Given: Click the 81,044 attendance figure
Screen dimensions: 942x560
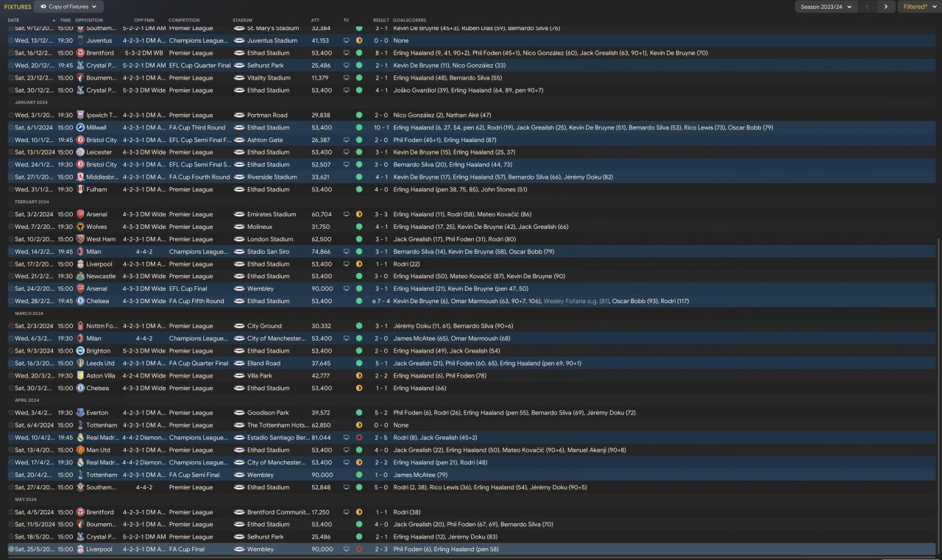Looking at the screenshot, I should [x=320, y=438].
